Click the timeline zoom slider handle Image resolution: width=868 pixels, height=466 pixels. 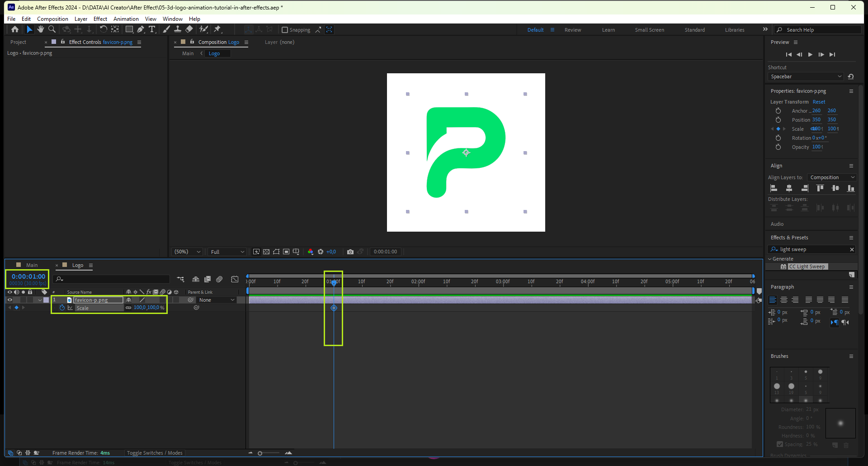(260, 453)
